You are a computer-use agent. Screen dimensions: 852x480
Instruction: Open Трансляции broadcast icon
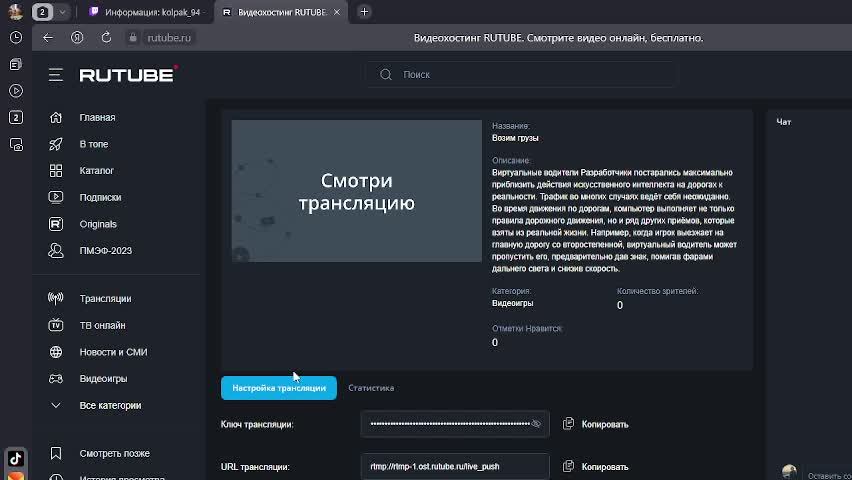pyautogui.click(x=55, y=298)
